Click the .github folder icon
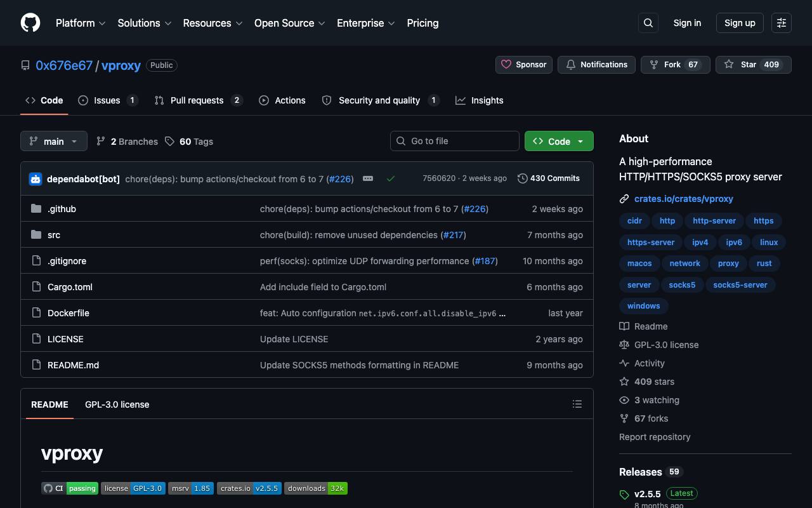 coord(36,209)
